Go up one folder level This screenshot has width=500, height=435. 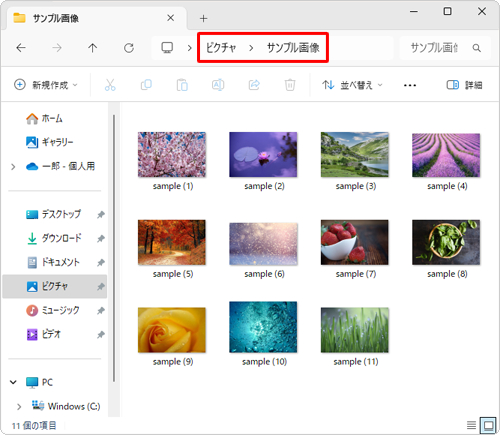(x=93, y=48)
